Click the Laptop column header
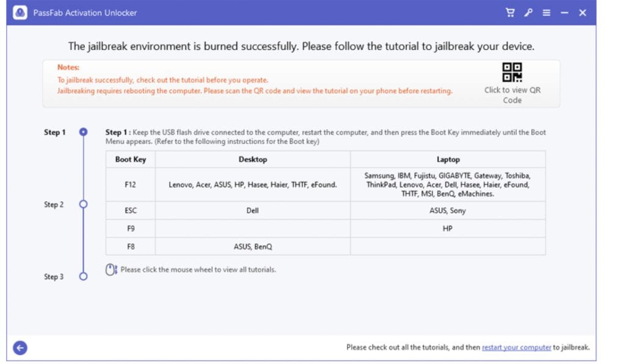Image resolution: width=625 pixels, height=364 pixels. point(448,159)
